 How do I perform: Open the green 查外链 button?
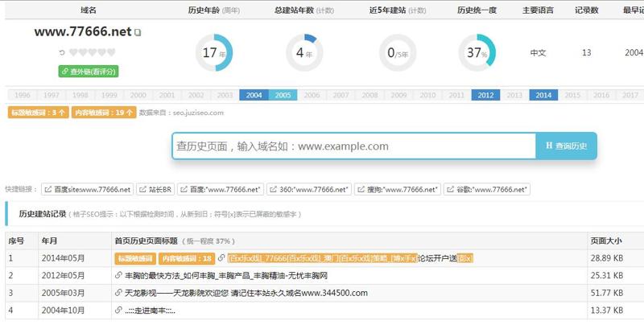pyautogui.click(x=89, y=72)
